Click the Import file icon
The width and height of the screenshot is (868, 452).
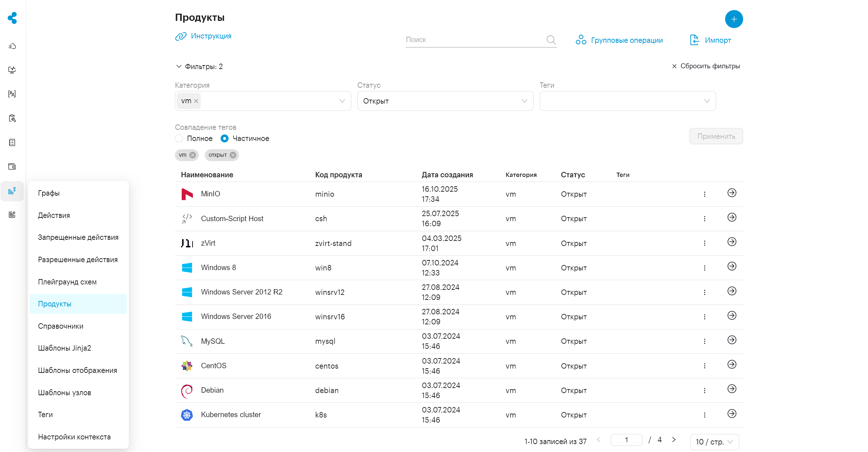695,40
